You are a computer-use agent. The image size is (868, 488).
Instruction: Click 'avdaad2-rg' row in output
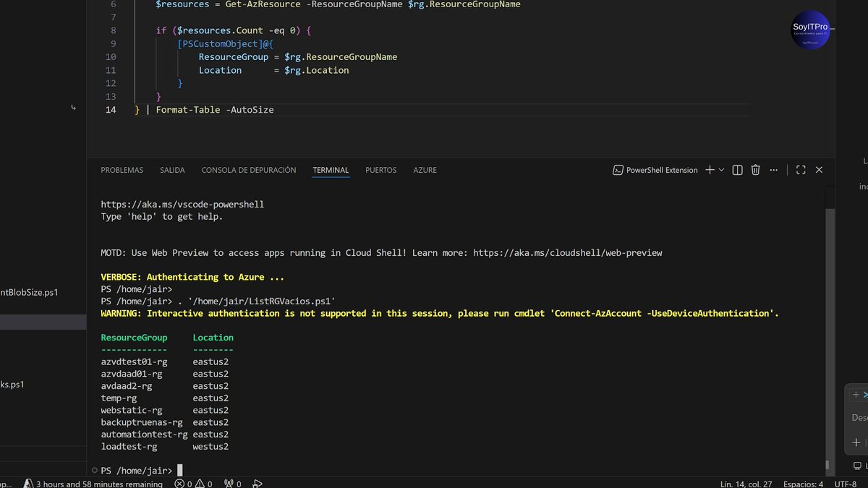[x=127, y=386]
